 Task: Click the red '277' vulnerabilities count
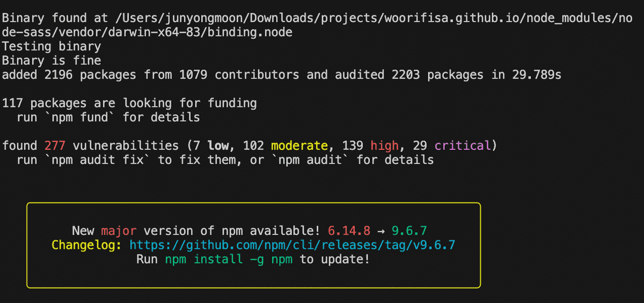click(55, 146)
